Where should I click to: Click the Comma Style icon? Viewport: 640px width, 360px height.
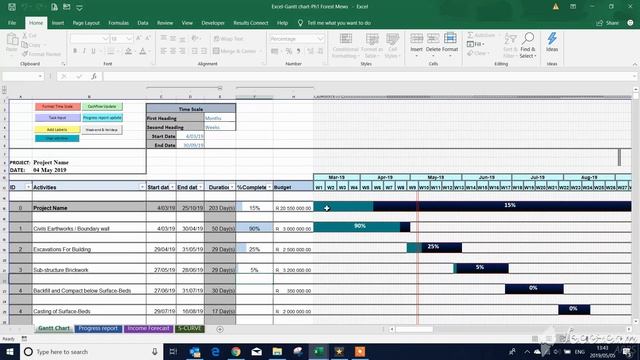(x=298, y=51)
